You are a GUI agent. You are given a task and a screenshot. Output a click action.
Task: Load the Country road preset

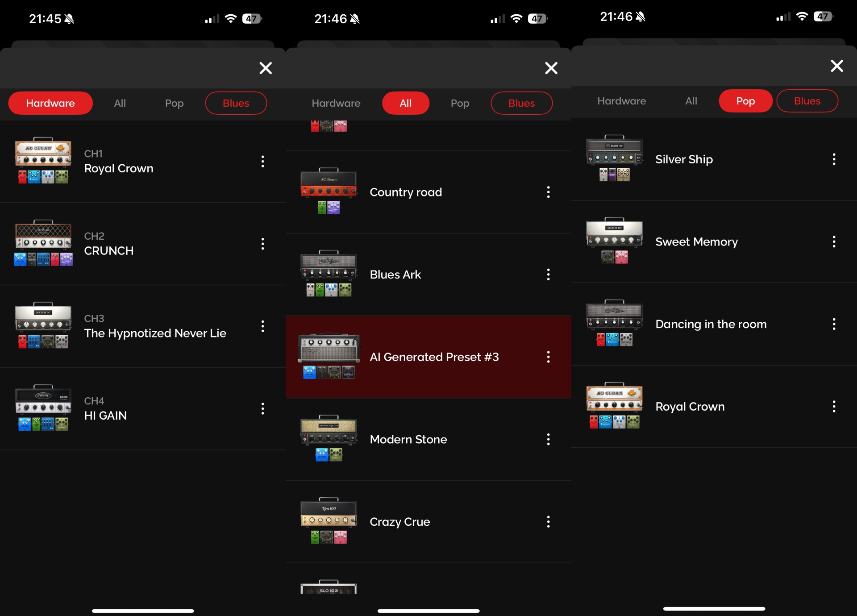tap(428, 192)
